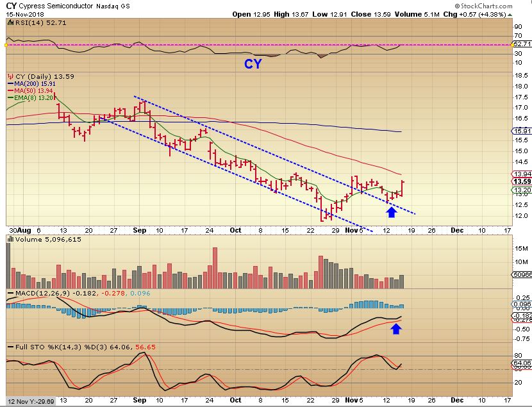Click the latest price bar closing at 13.59

[403, 188]
